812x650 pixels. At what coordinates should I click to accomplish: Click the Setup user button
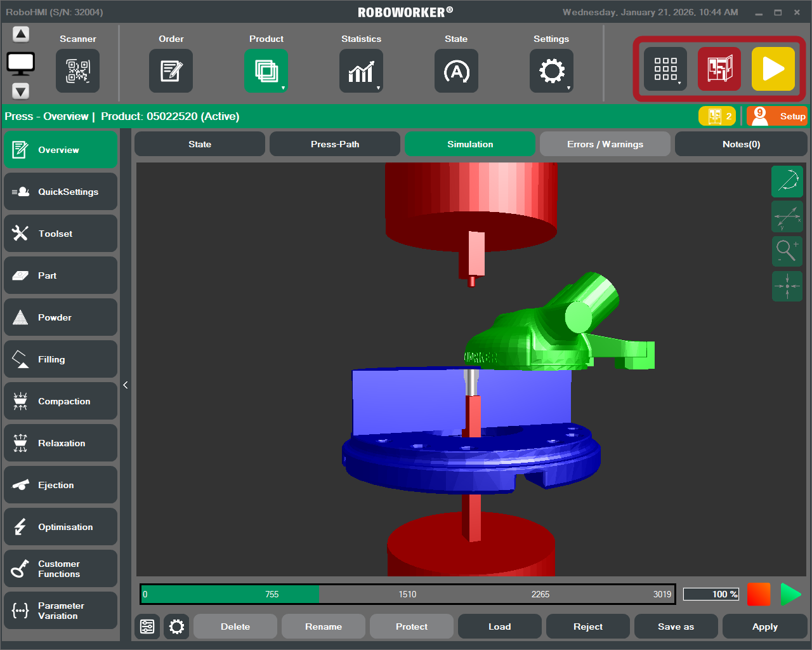(x=777, y=116)
